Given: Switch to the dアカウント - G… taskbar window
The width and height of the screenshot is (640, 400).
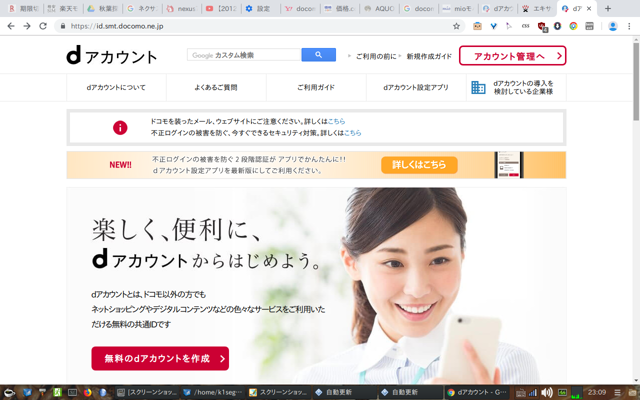Looking at the screenshot, I should pyautogui.click(x=476, y=393).
